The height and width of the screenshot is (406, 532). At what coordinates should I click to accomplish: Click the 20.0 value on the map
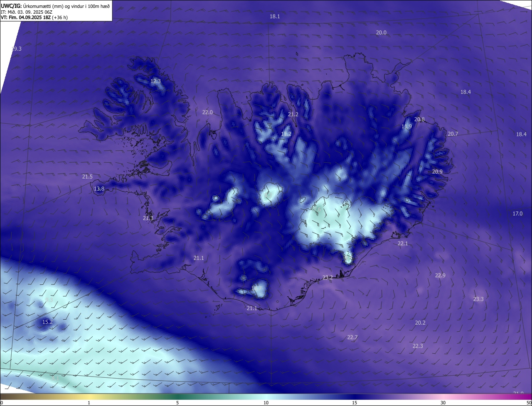(x=381, y=33)
